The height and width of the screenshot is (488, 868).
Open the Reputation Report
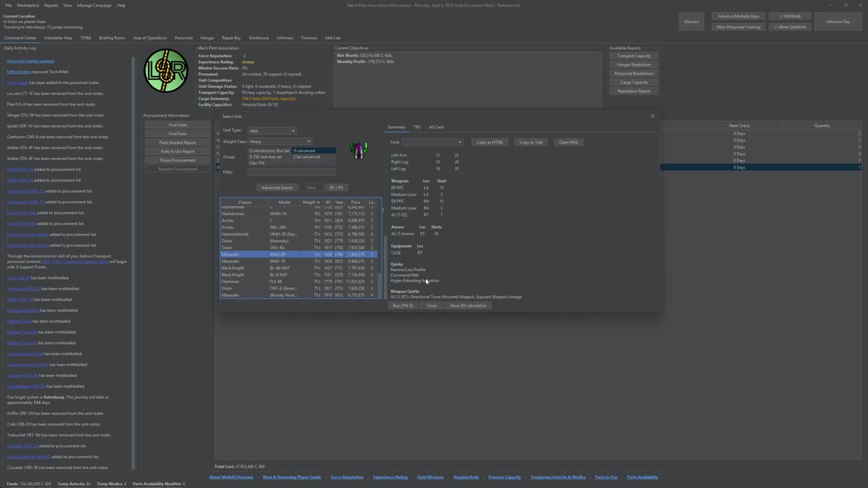pos(634,91)
